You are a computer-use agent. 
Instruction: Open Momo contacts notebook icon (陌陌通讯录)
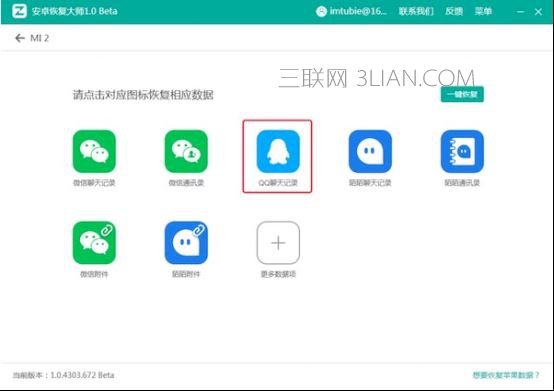tap(462, 151)
